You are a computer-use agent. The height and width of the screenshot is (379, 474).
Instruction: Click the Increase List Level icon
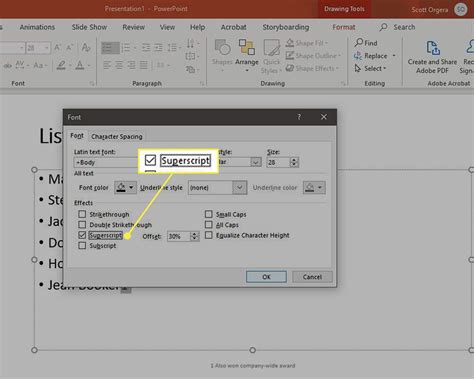[158, 48]
